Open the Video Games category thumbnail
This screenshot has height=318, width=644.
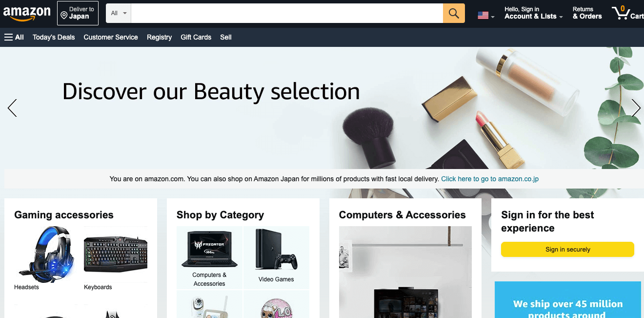[x=276, y=257]
